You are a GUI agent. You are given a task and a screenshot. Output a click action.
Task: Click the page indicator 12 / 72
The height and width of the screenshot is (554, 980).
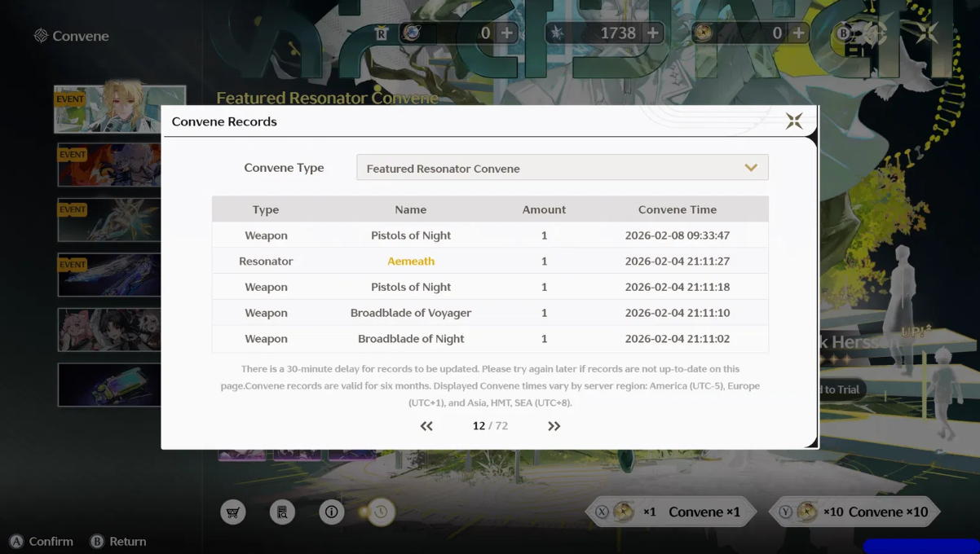(x=490, y=426)
